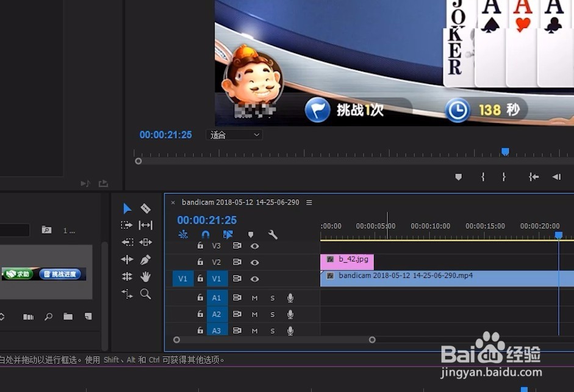The height and width of the screenshot is (392, 574).
Task: Toggle sync lock on track A2
Action: point(237,314)
